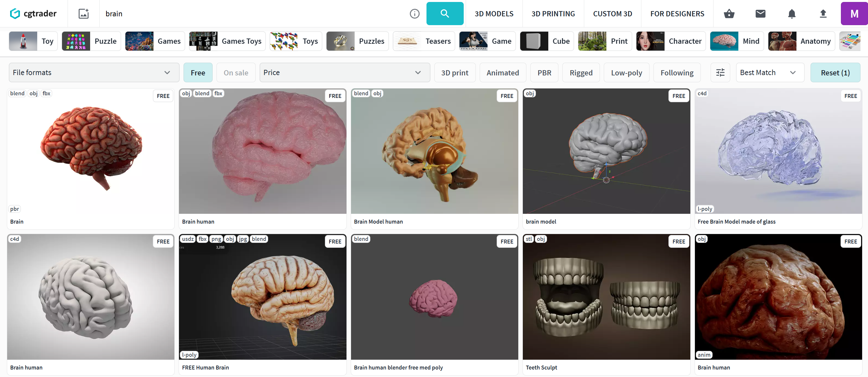Click the search info circle icon
The height and width of the screenshot is (377, 868).
point(414,14)
